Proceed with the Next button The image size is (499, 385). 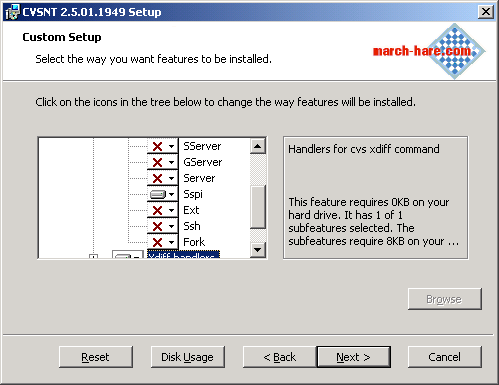[353, 357]
